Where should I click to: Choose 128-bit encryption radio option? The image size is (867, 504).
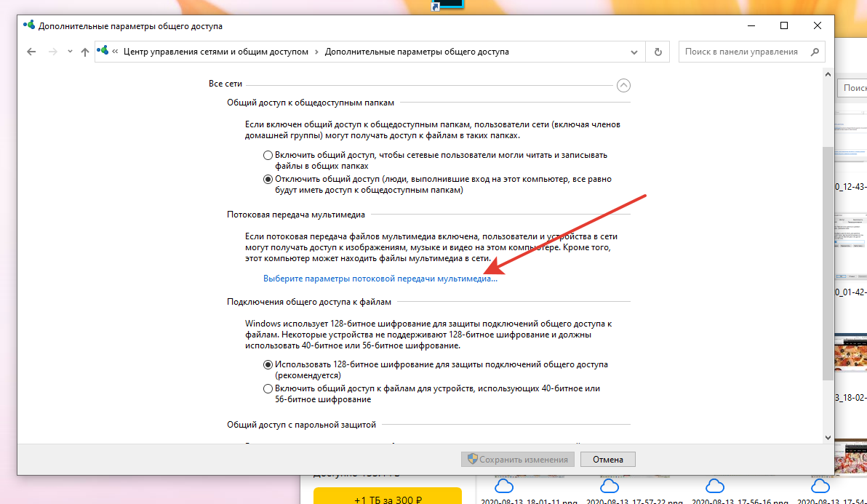pos(268,365)
